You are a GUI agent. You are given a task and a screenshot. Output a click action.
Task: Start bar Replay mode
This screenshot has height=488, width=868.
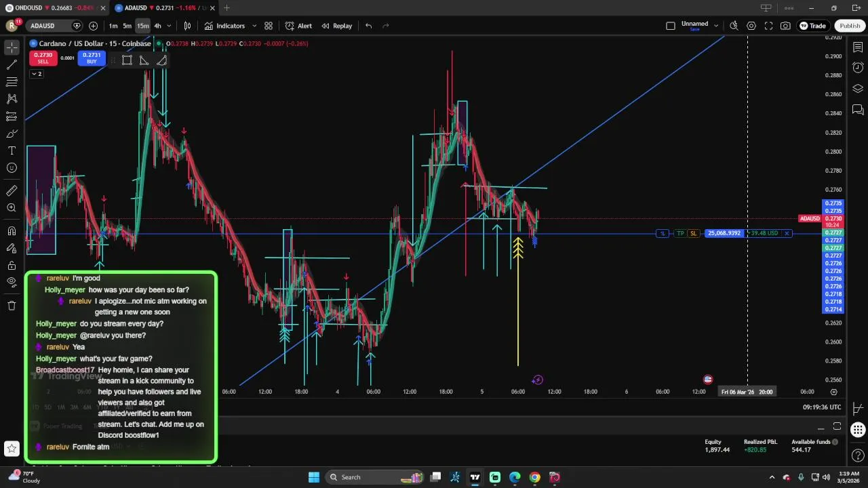click(337, 26)
